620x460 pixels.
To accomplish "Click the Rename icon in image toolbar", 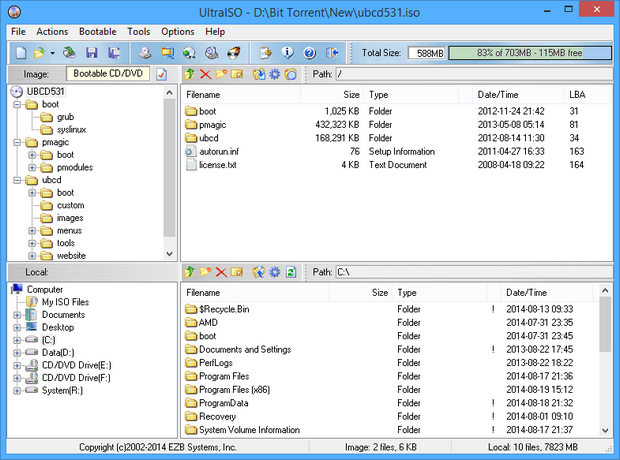I will tap(237, 74).
